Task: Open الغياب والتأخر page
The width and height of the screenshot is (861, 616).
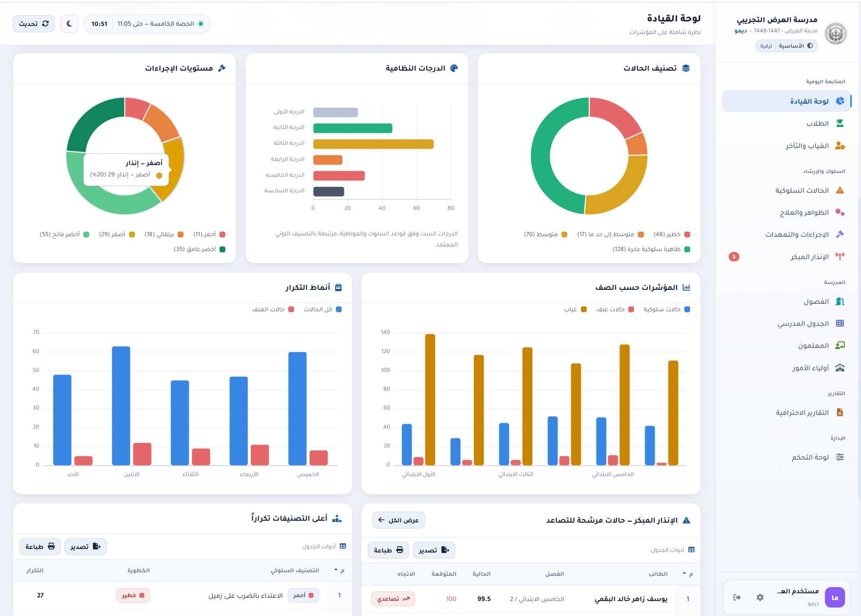Action: click(787, 146)
